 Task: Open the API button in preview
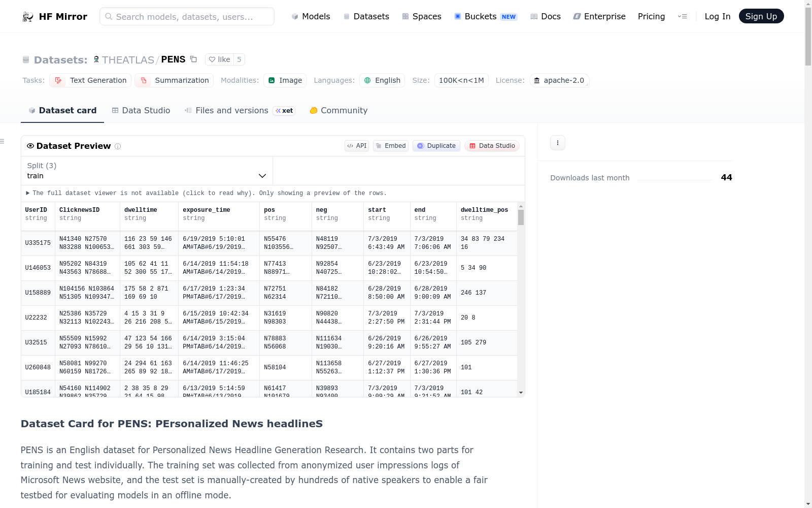coord(357,146)
